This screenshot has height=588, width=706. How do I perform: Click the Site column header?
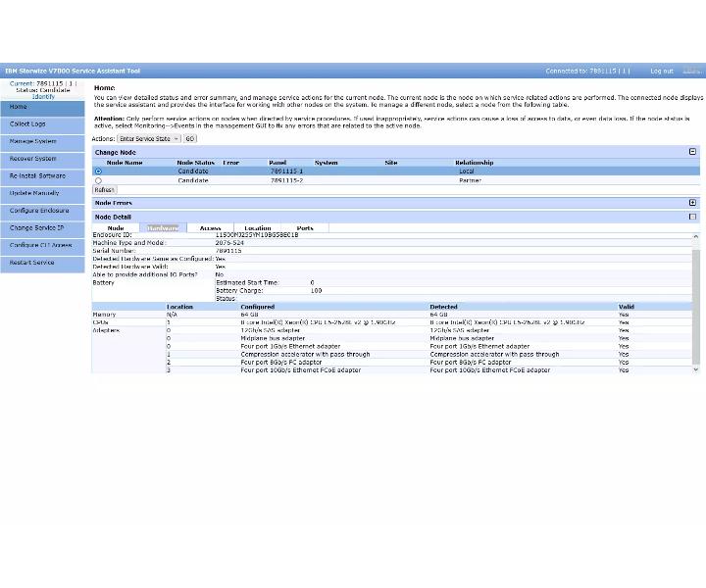tap(391, 163)
